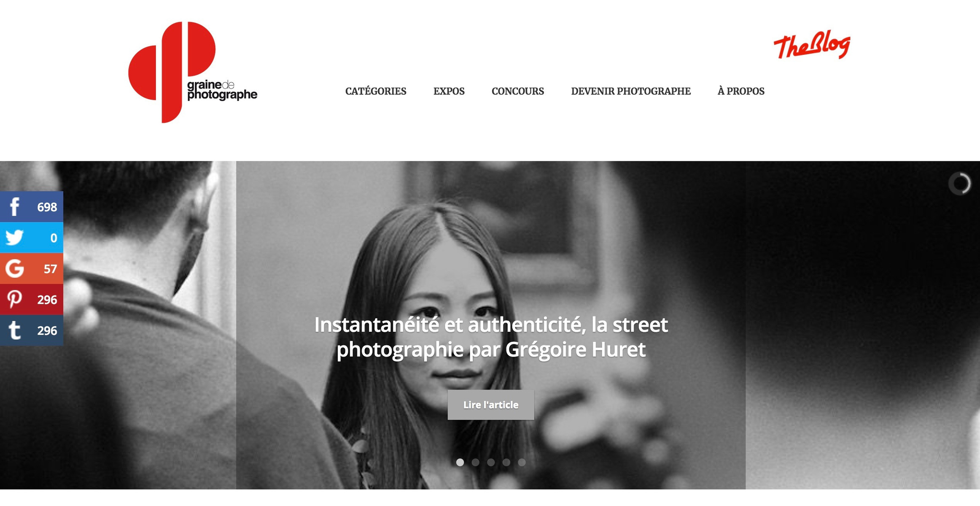Click the loading spinner icon on slider
The image size is (980, 506).
coord(960,184)
